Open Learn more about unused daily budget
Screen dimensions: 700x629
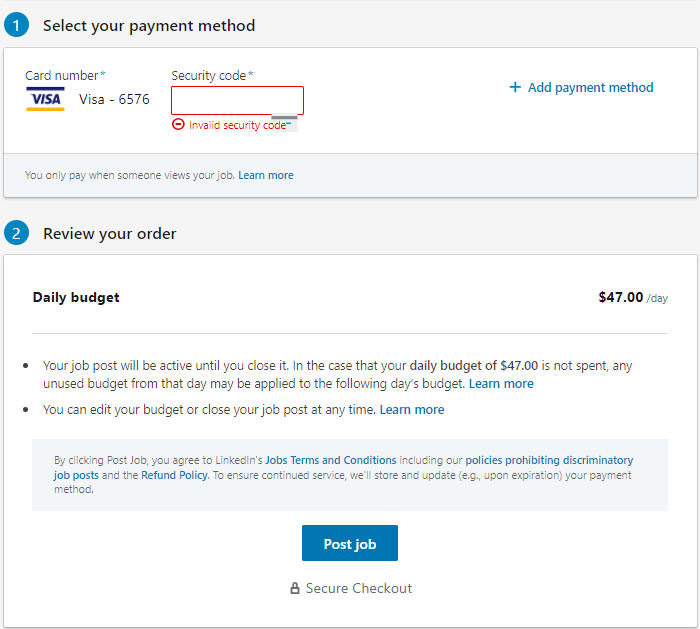pyautogui.click(x=501, y=383)
